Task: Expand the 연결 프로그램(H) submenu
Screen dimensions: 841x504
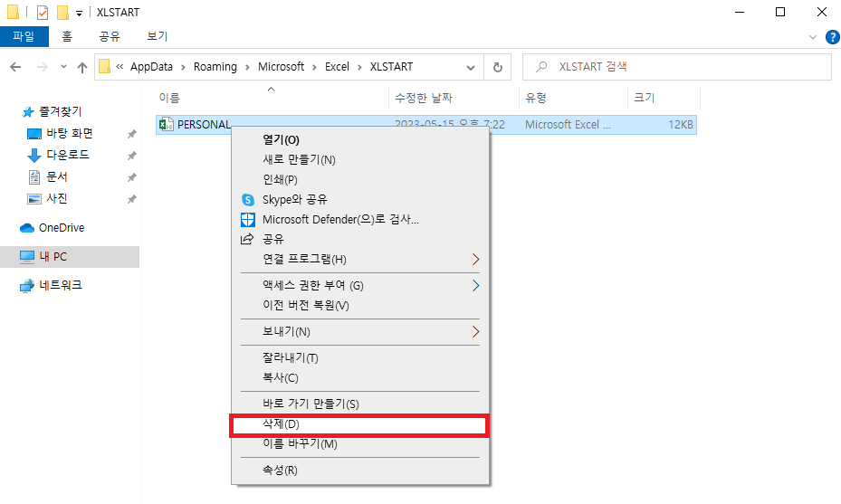Action: (x=360, y=260)
